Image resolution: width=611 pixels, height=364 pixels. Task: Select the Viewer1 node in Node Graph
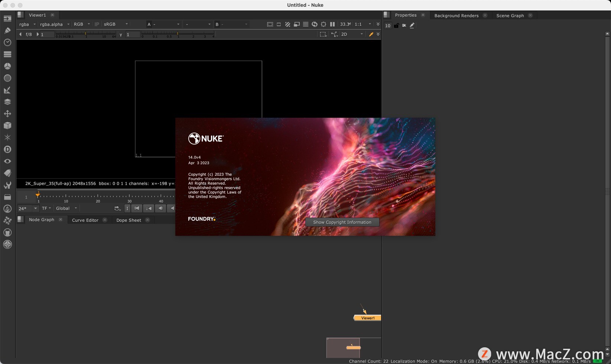pyautogui.click(x=367, y=318)
